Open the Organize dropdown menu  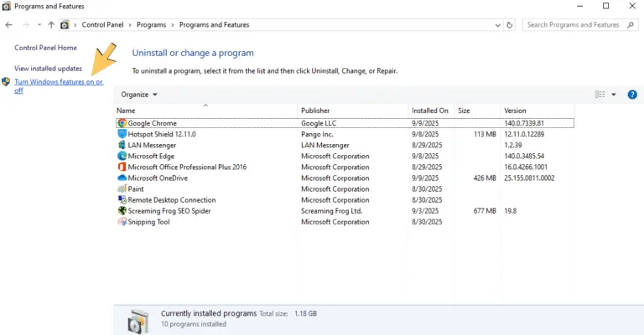pos(139,95)
